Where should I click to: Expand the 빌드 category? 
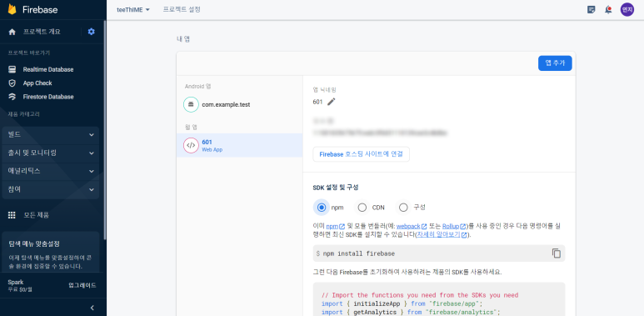[x=51, y=135]
